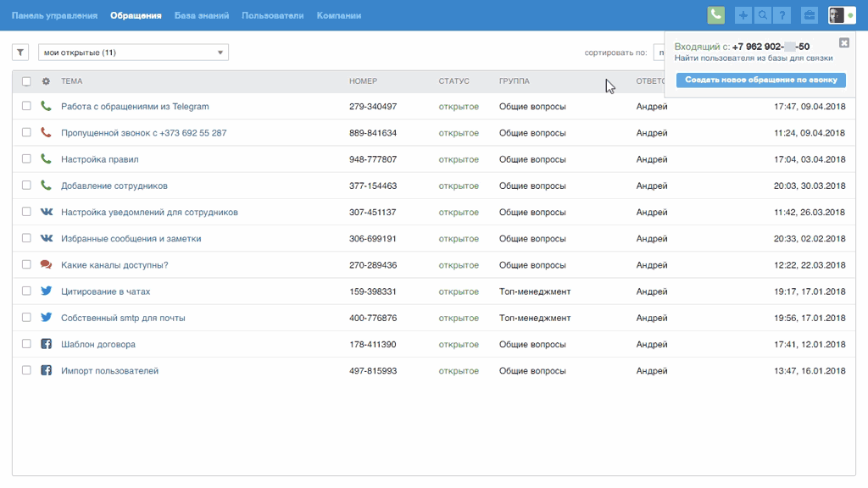Screen dimensions: 868x488
Task: Select checkbox for "Шаблон договора" row
Action: click(26, 344)
